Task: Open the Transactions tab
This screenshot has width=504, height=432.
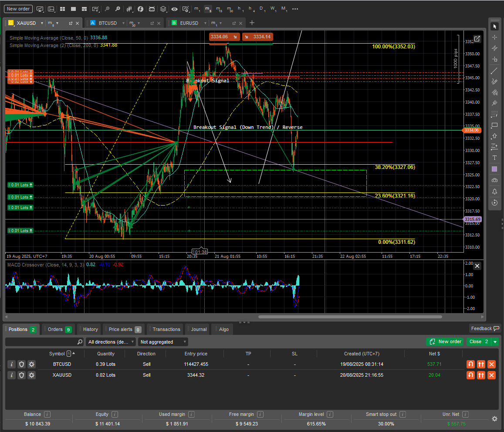Action: [x=166, y=330]
